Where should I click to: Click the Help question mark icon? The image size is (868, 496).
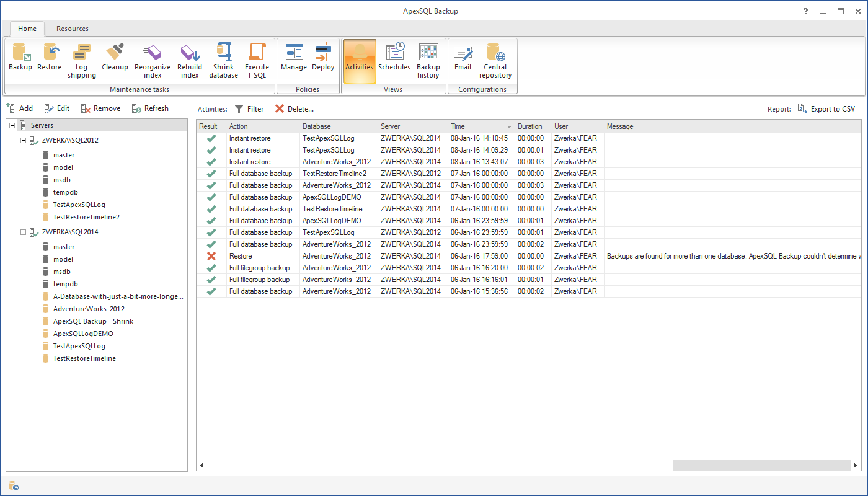coord(805,11)
